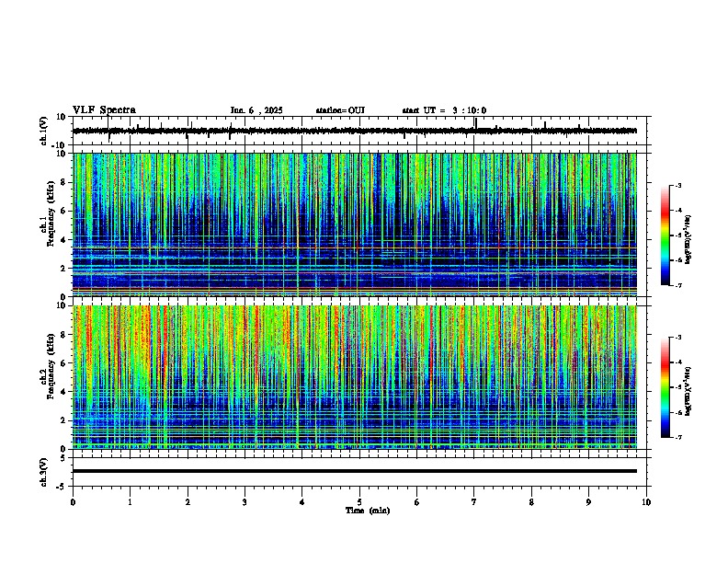The width and height of the screenshot is (728, 563).
Task: Click the 6 kHz tick on ch.2 frequency axis
Action: (x=64, y=363)
